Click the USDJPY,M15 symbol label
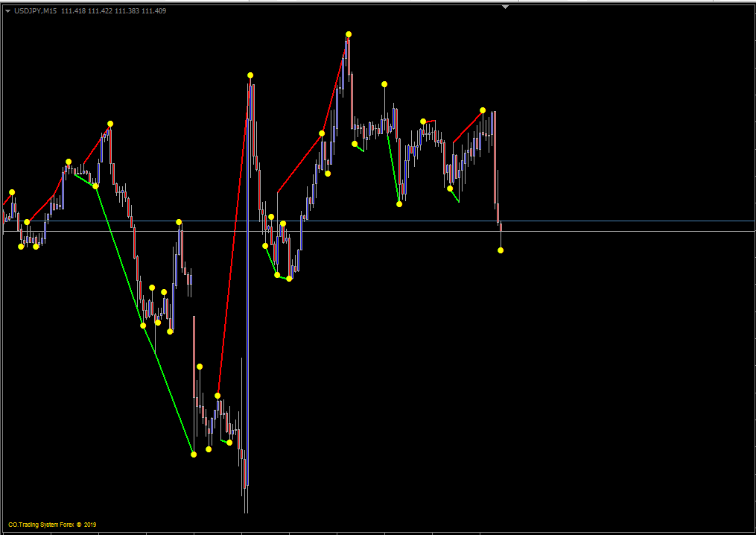This screenshot has height=535, width=756. tap(36, 11)
